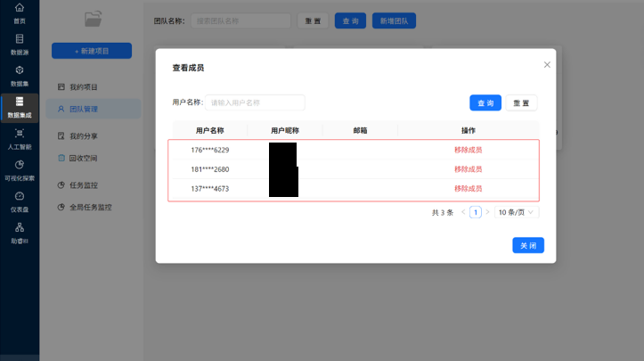Screen dimensions: 644x361
Task: Go to the 首页 home icon
Action: click(20, 8)
